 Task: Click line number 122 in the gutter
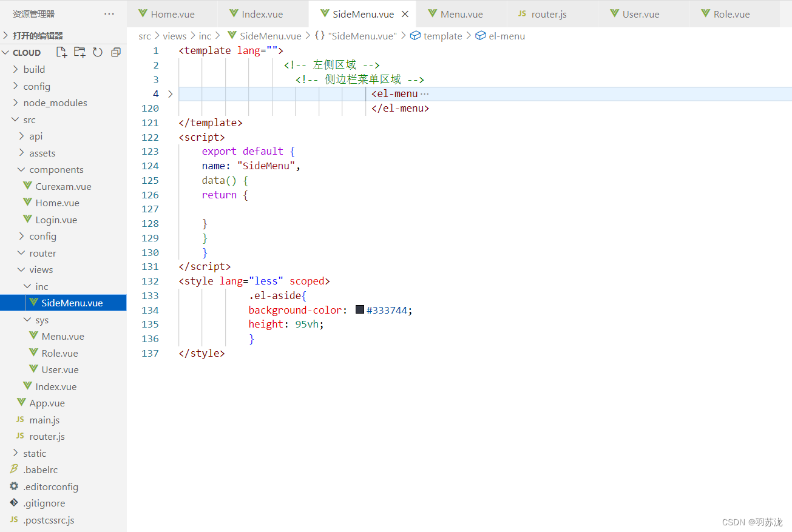[x=150, y=137]
